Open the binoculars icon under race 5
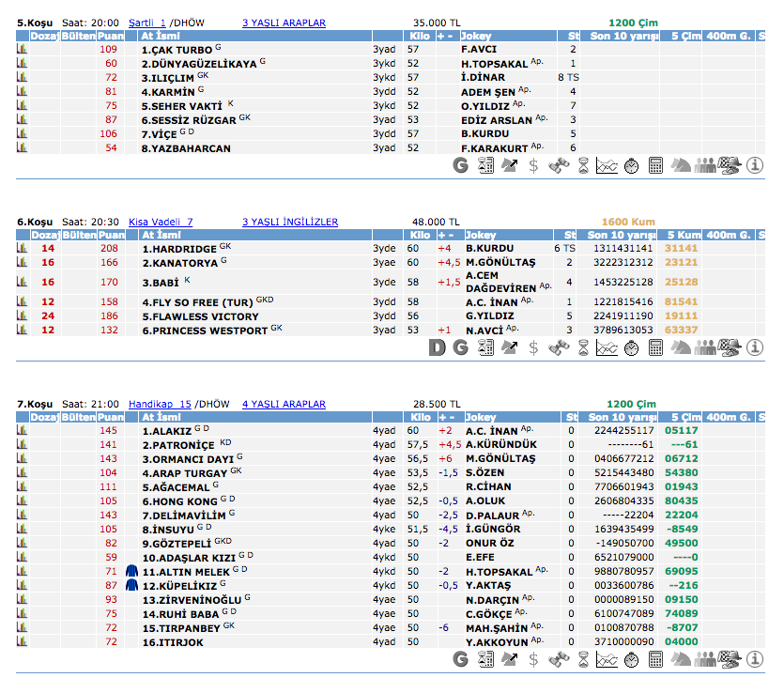This screenshot has height=693, width=784. (x=558, y=165)
